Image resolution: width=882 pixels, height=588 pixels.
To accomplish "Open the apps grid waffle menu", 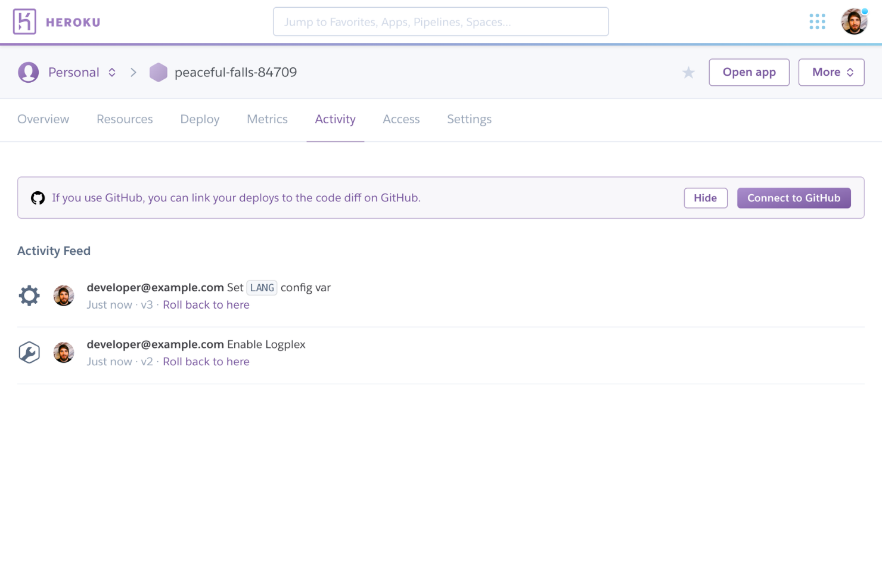I will [x=817, y=21].
